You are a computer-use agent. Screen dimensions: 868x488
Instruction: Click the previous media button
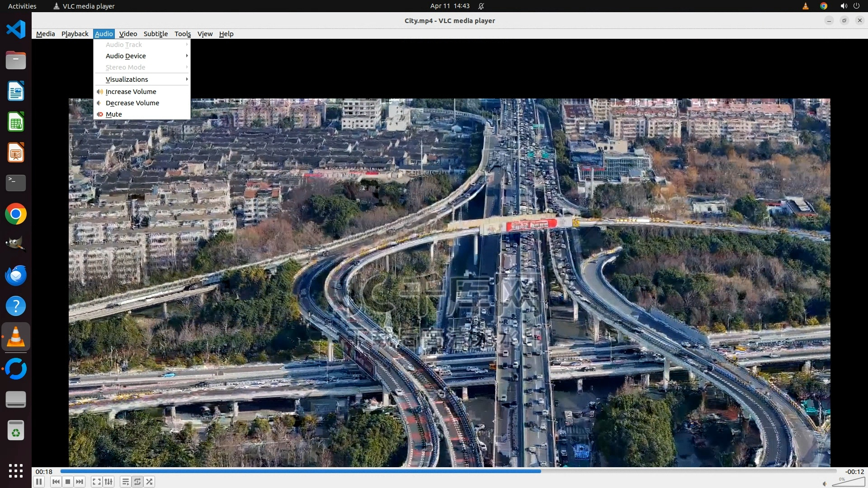56,482
